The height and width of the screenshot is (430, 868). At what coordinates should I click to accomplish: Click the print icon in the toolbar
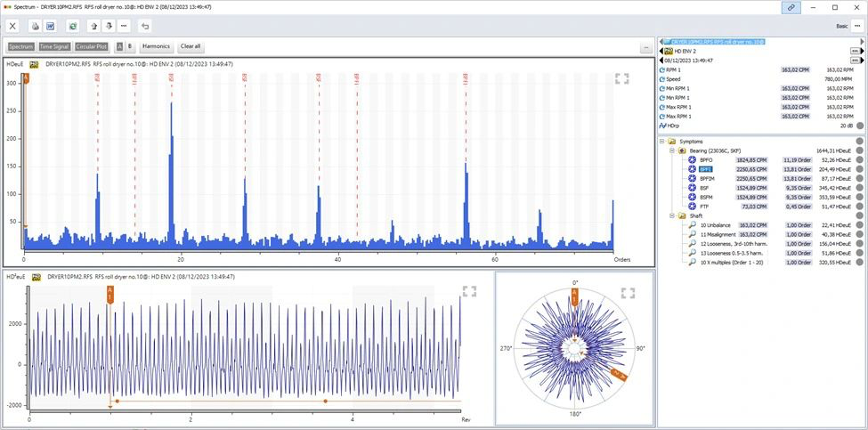(x=35, y=26)
